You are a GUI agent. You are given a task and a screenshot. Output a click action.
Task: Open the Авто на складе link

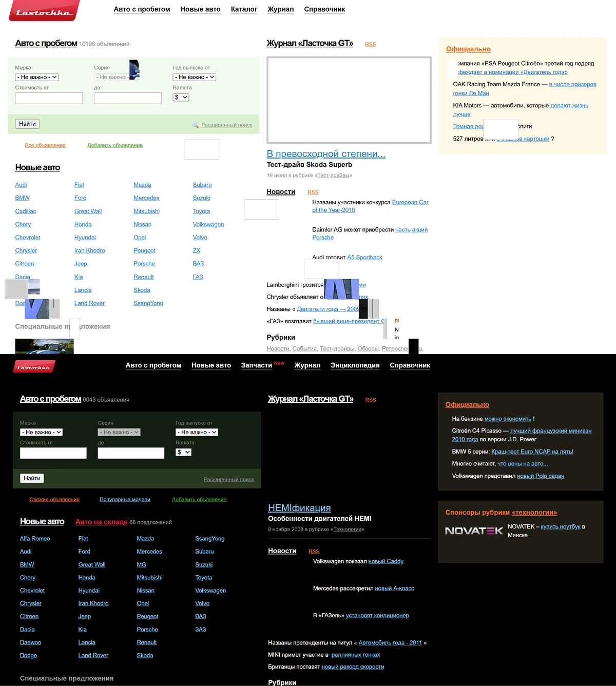click(102, 522)
